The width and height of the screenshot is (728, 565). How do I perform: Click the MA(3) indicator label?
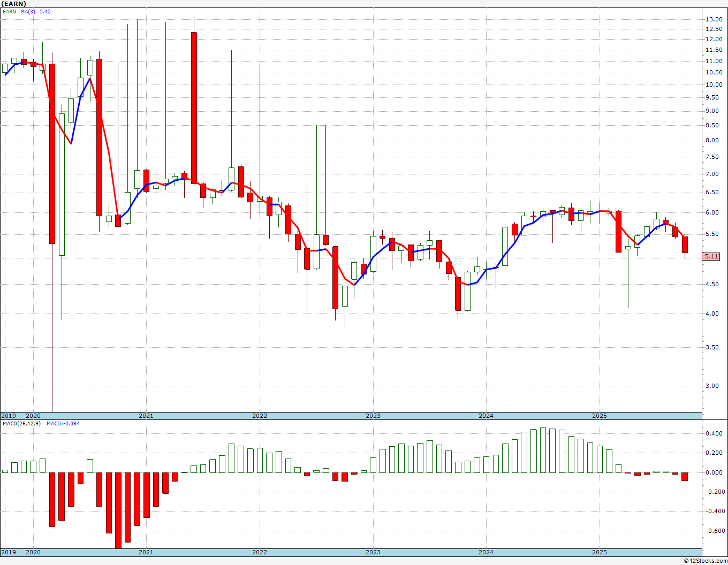pyautogui.click(x=28, y=11)
